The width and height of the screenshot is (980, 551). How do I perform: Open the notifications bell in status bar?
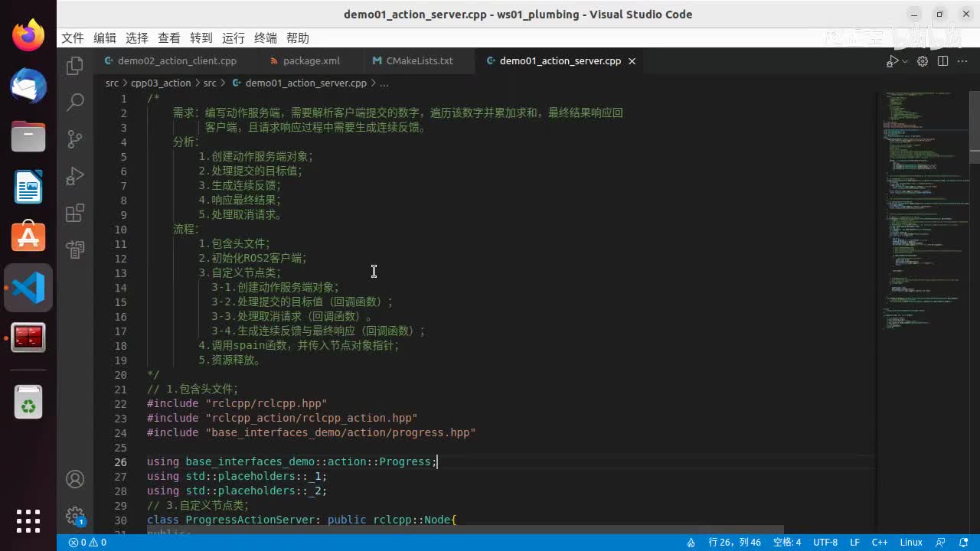click(x=962, y=543)
